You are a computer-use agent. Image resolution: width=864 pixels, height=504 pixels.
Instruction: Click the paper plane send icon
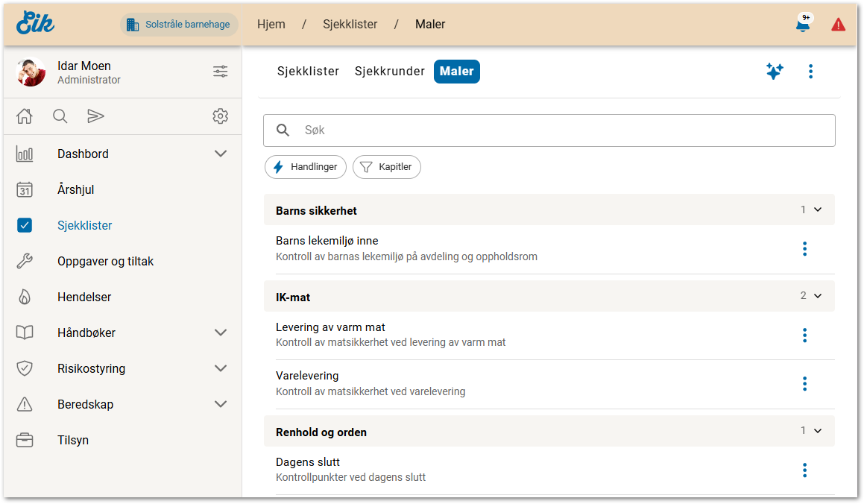click(95, 116)
